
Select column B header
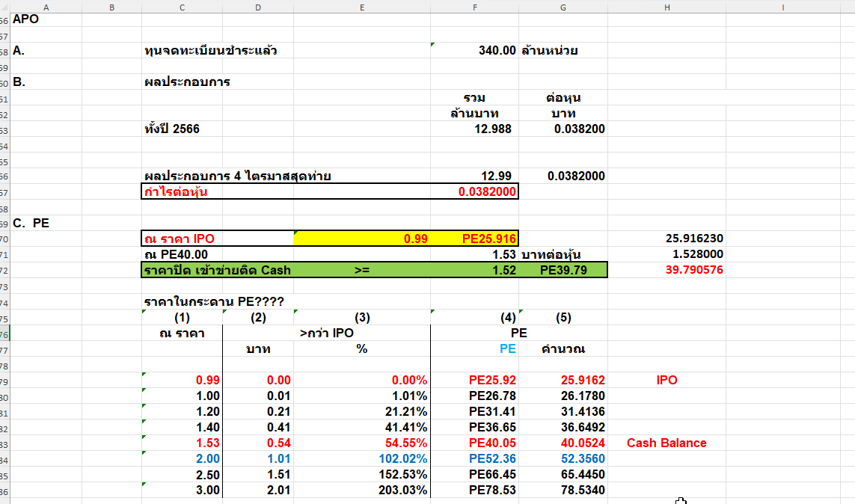(111, 7)
